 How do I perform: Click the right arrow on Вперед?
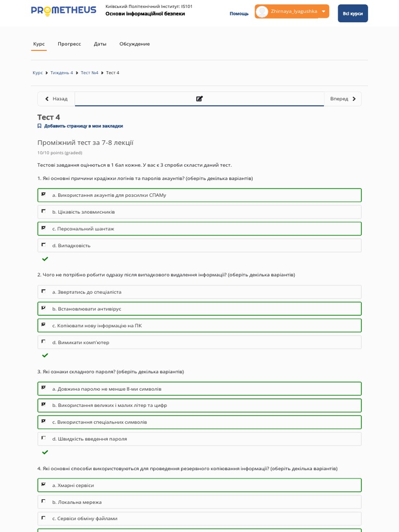coord(354,99)
